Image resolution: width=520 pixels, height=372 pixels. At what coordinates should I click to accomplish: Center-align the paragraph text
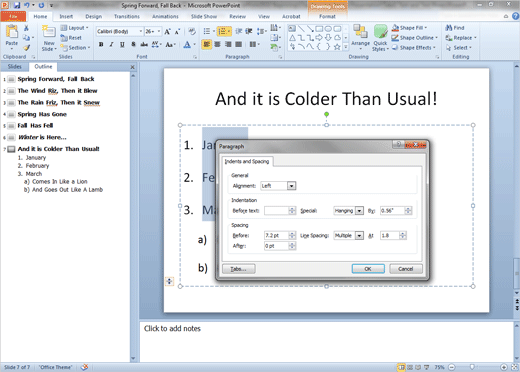click(x=217, y=44)
